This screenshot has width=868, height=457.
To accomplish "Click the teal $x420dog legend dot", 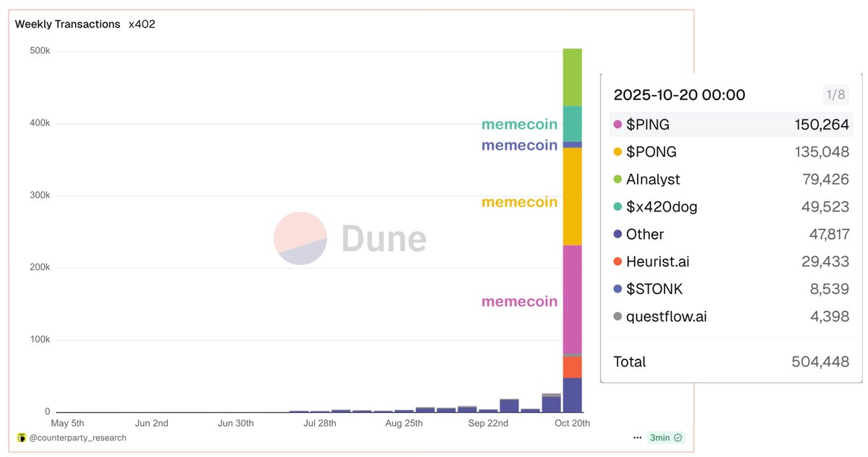I will tap(618, 207).
